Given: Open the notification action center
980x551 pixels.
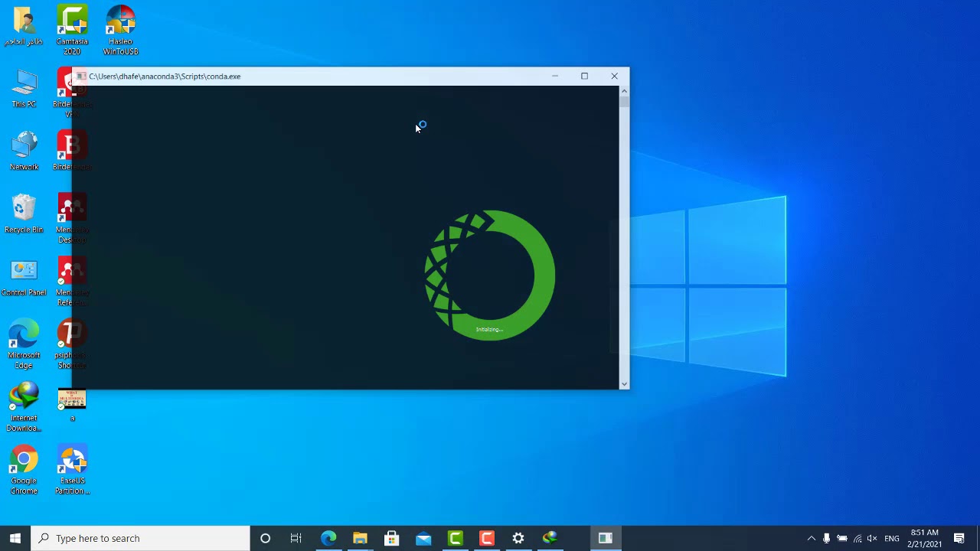Looking at the screenshot, I should pos(959,538).
